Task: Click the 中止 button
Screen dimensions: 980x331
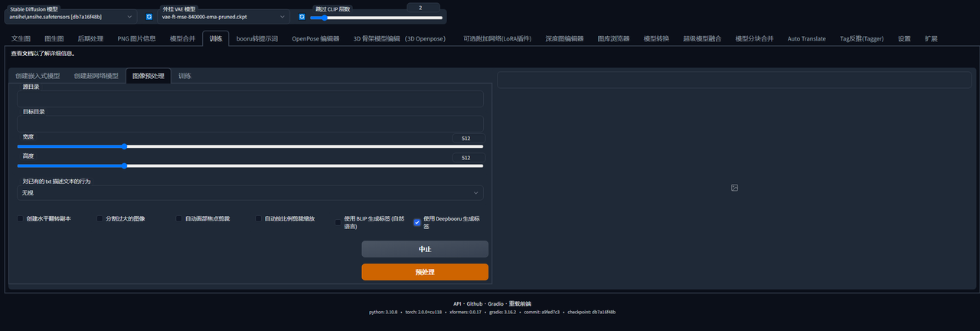Action: coord(424,249)
